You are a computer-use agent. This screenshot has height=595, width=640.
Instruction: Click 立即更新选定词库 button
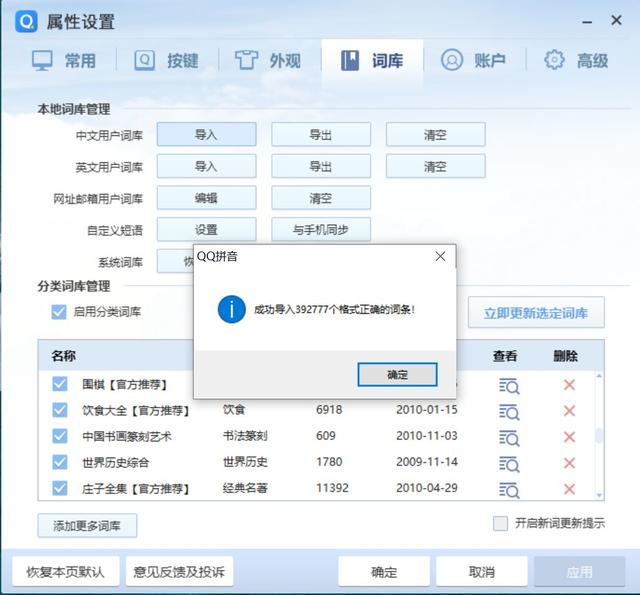(536, 313)
